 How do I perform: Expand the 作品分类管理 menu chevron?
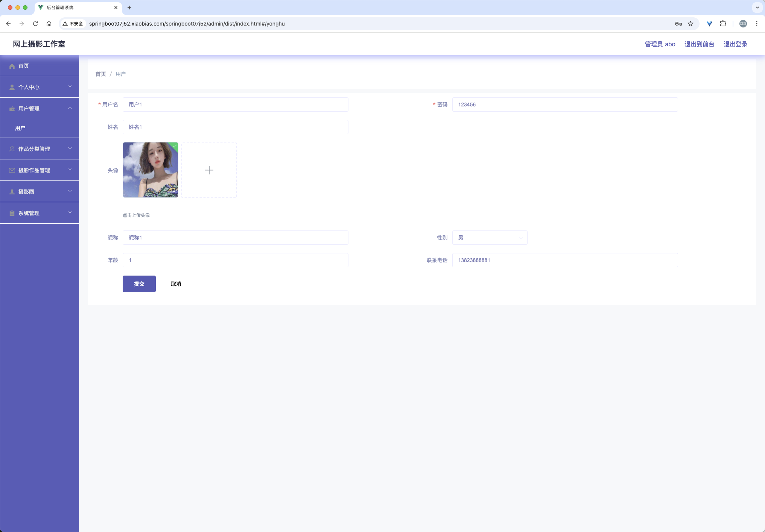coord(70,148)
